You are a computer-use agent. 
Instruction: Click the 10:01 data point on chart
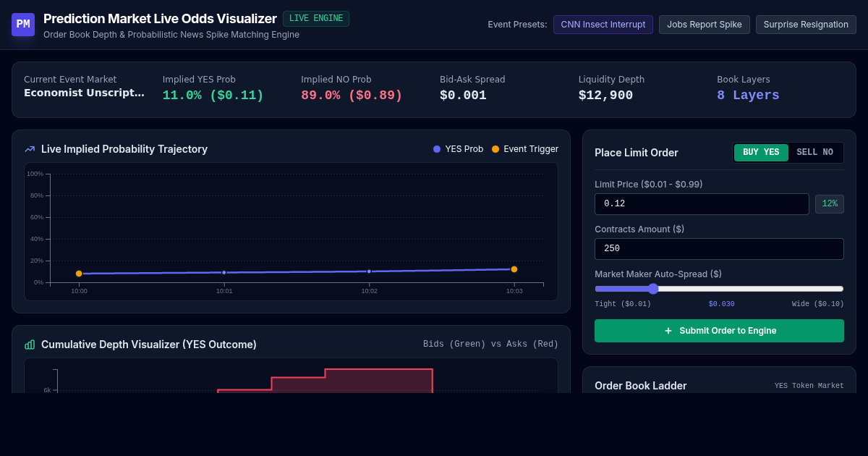click(x=224, y=273)
